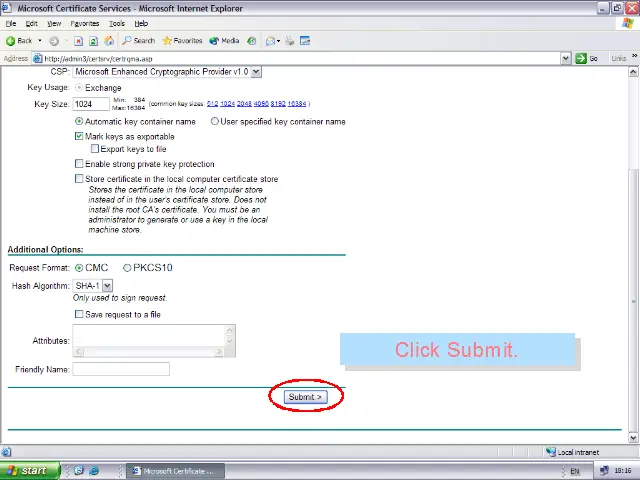640x480 pixels.
Task: Click the Print toolbar icon
Action: coord(289,41)
